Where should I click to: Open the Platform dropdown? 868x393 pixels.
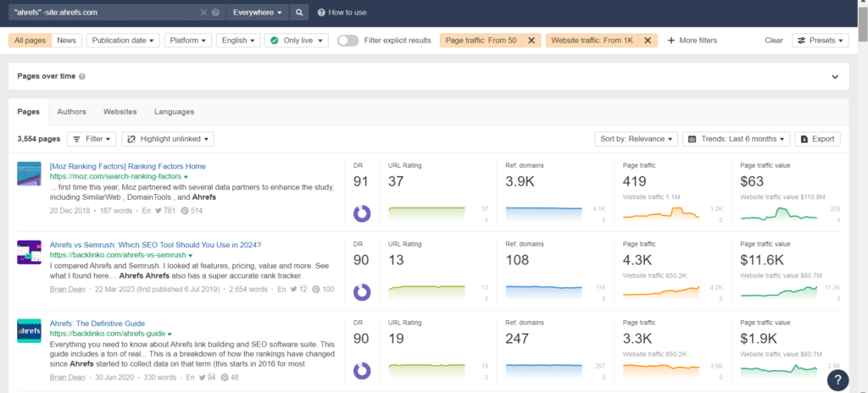coord(187,41)
